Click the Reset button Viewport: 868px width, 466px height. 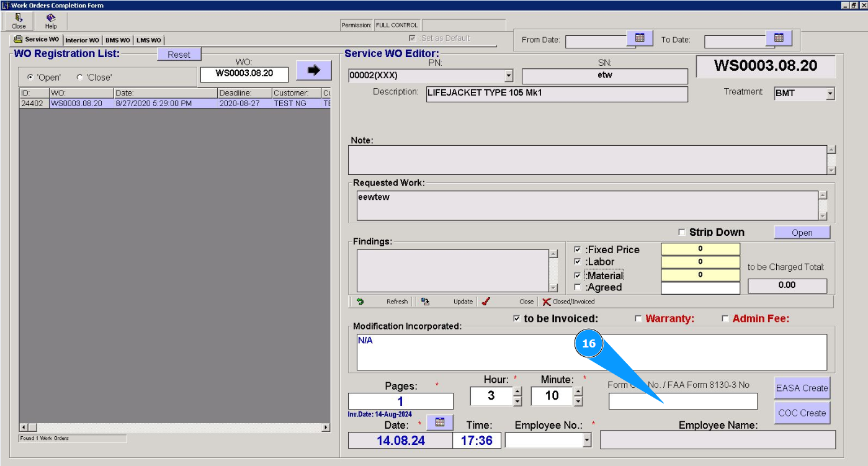click(x=179, y=55)
